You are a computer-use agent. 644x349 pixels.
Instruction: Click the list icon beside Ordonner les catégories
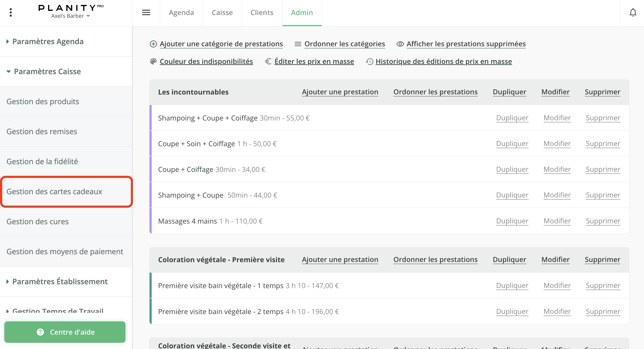tap(298, 44)
